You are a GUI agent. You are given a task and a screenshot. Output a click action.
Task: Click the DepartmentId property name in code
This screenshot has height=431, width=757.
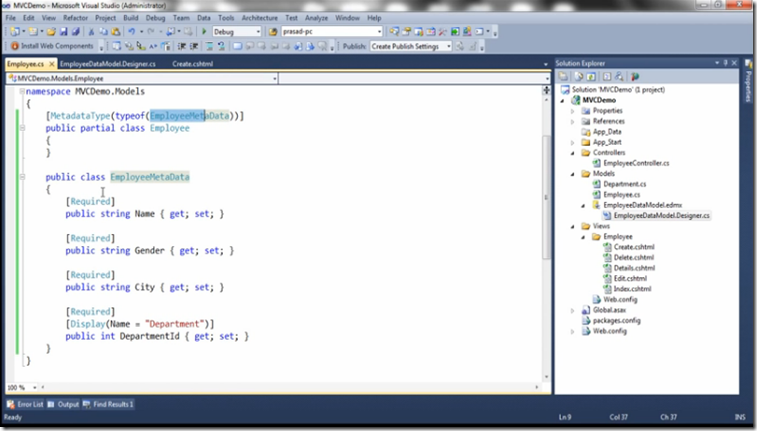click(150, 336)
